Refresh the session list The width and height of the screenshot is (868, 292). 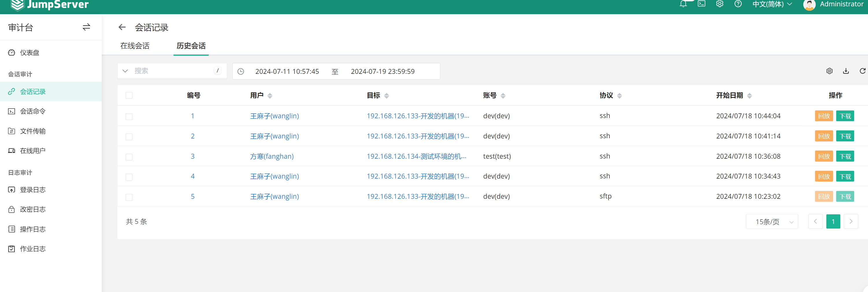click(x=862, y=71)
